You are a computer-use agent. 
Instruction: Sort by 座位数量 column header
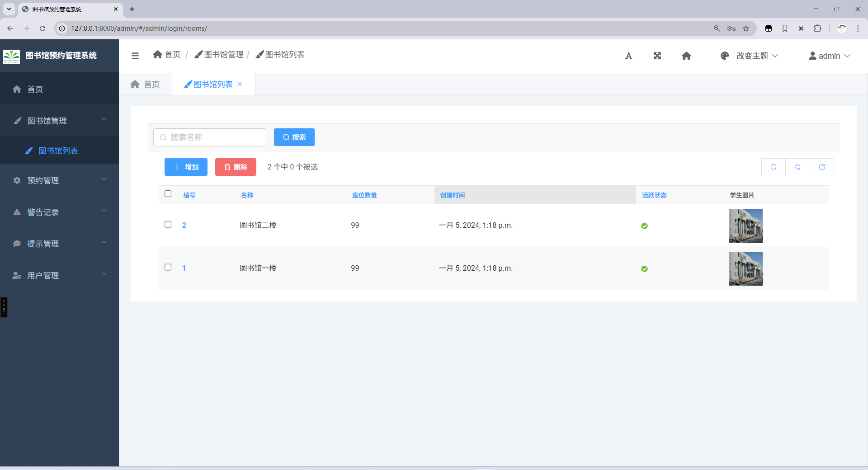tap(364, 195)
